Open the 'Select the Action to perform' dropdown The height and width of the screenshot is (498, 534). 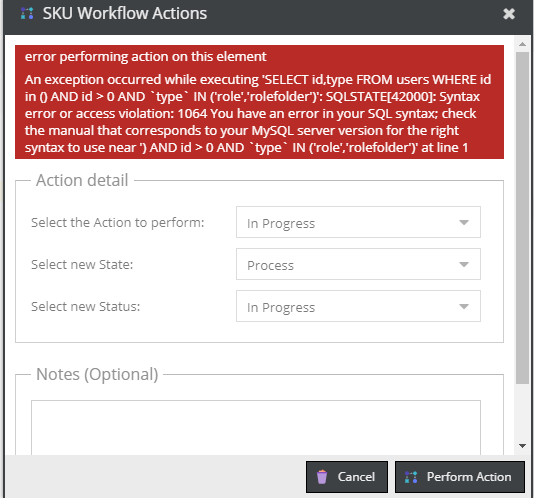(358, 222)
